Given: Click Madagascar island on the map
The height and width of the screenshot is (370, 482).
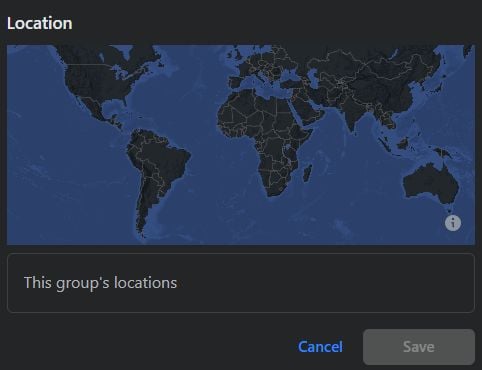Looking at the screenshot, I should (307, 173).
